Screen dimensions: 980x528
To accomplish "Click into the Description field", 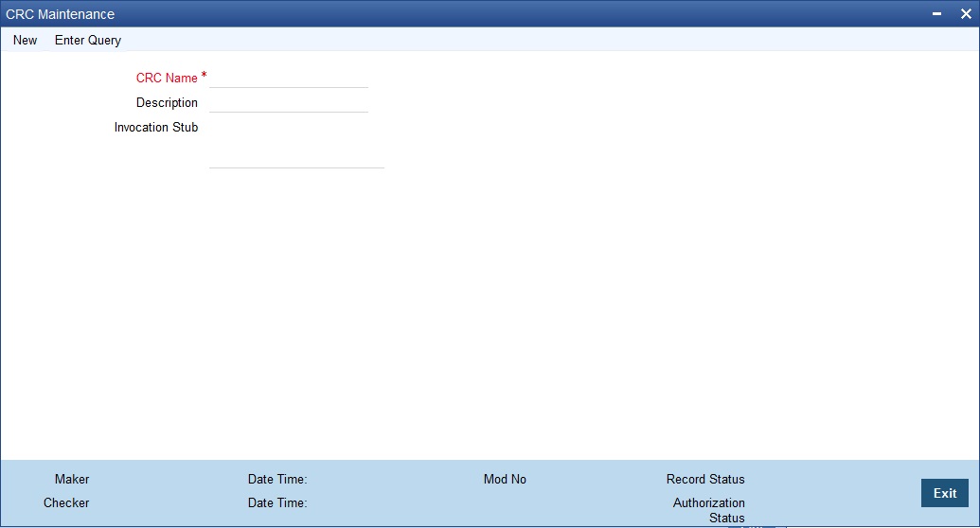I will point(289,103).
